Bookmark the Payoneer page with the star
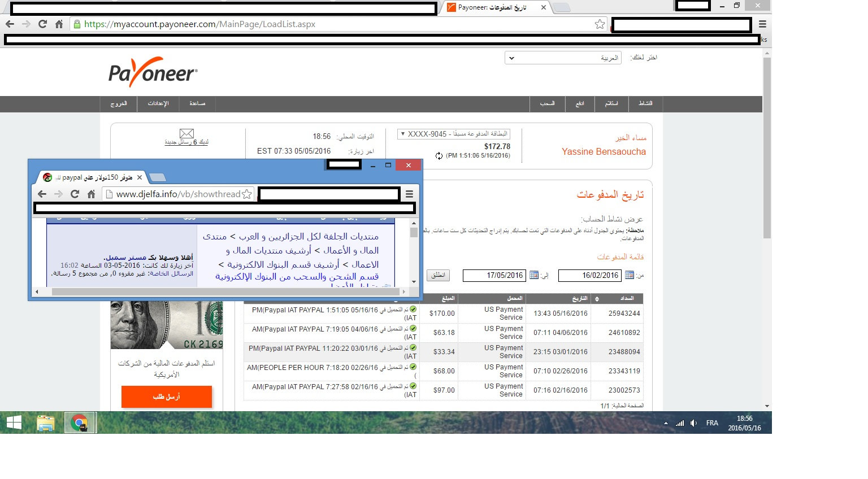Screen dimensions: 868x479 (600, 24)
